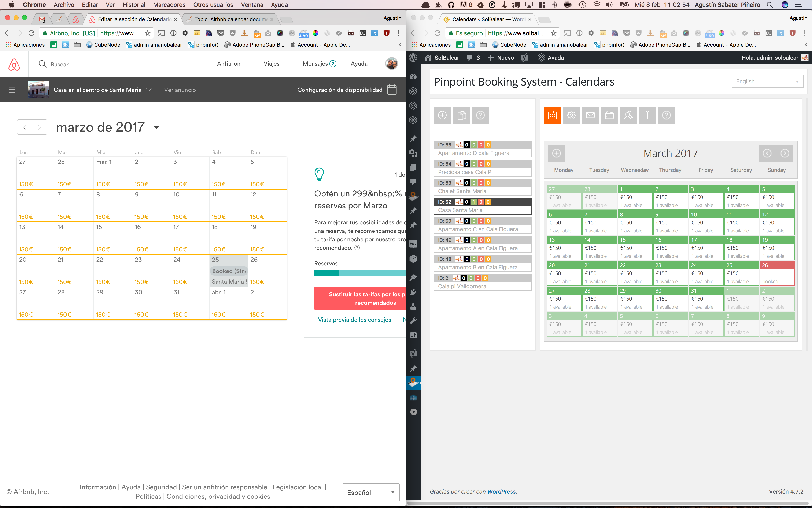Image resolution: width=812 pixels, height=508 pixels.
Task: Open the Airbnb user profile avatar
Action: pos(391,63)
